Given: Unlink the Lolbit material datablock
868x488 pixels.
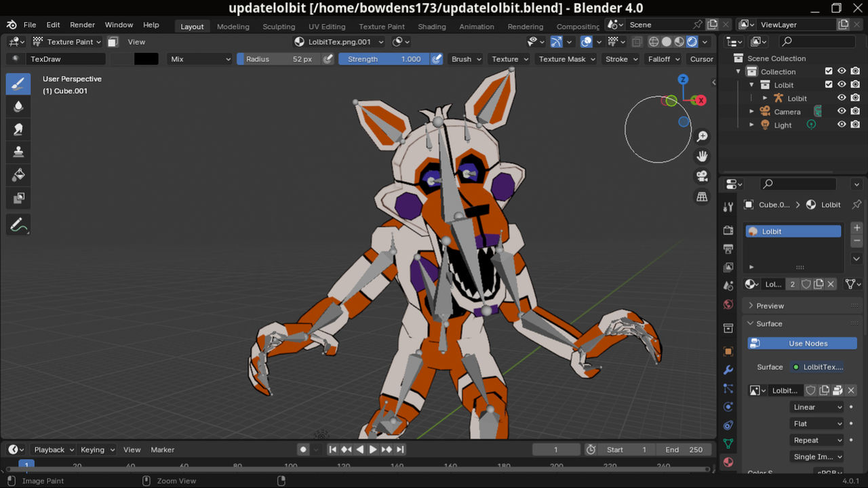Looking at the screenshot, I should pos(831,284).
